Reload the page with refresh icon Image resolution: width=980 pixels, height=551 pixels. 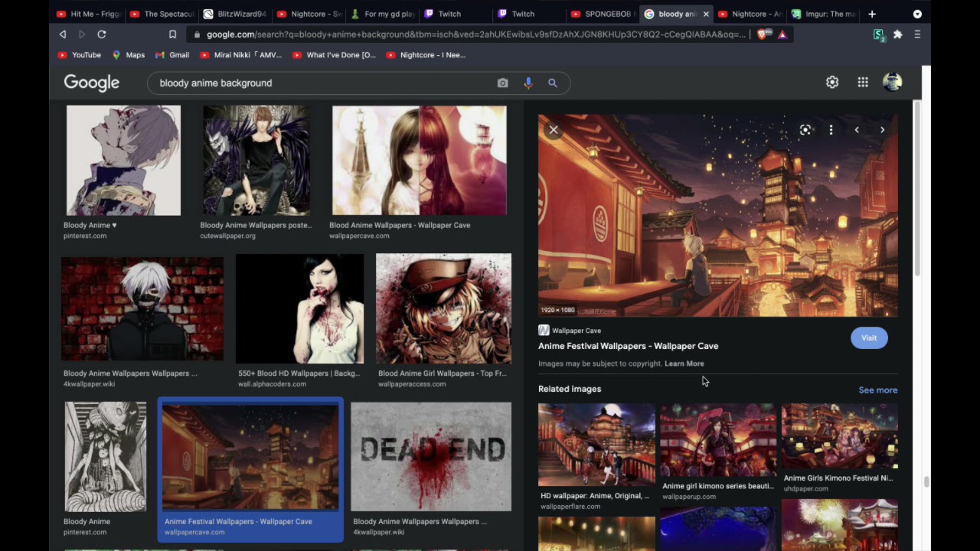(102, 34)
